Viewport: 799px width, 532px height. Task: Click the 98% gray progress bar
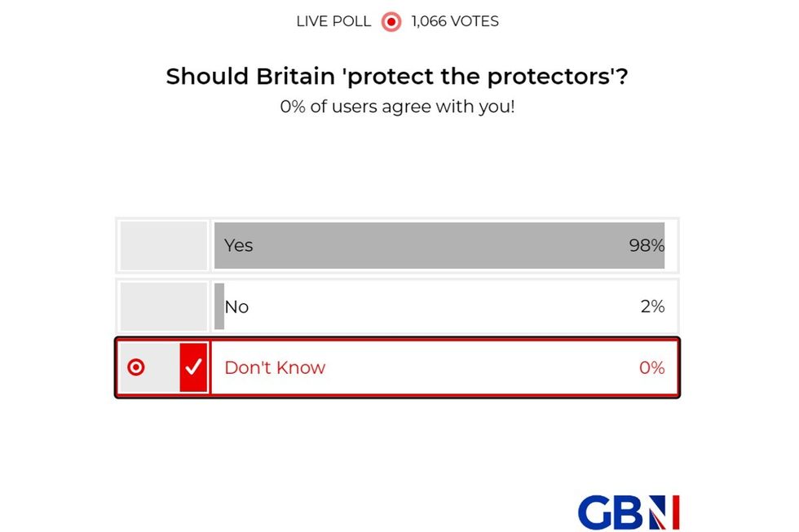pyautogui.click(x=440, y=245)
